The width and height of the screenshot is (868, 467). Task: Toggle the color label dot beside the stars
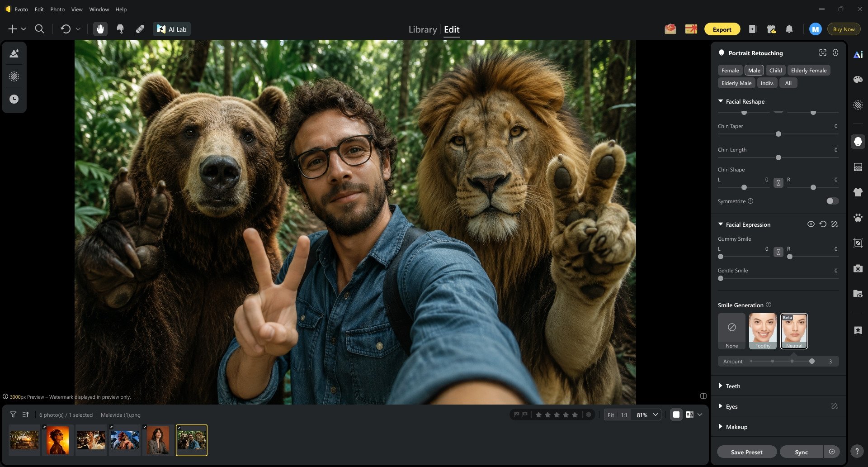coord(588,415)
